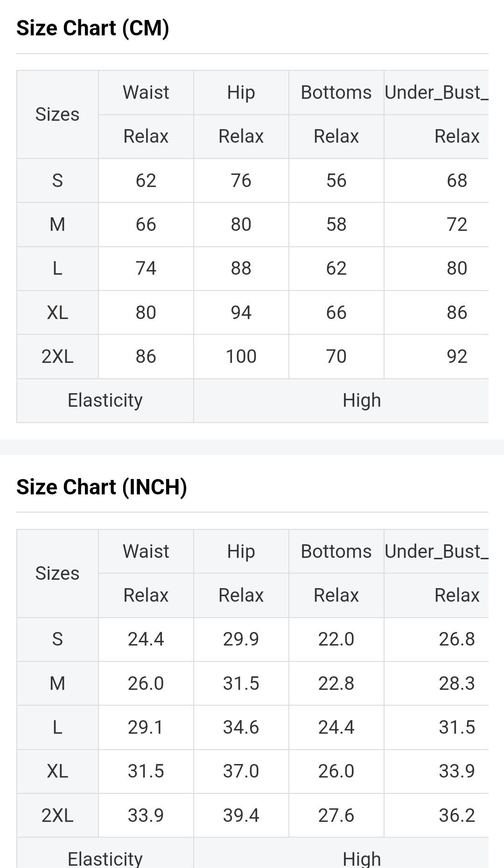Viewport: 504px width, 868px height.
Task: Select the XL hip value 94
Action: tap(241, 312)
